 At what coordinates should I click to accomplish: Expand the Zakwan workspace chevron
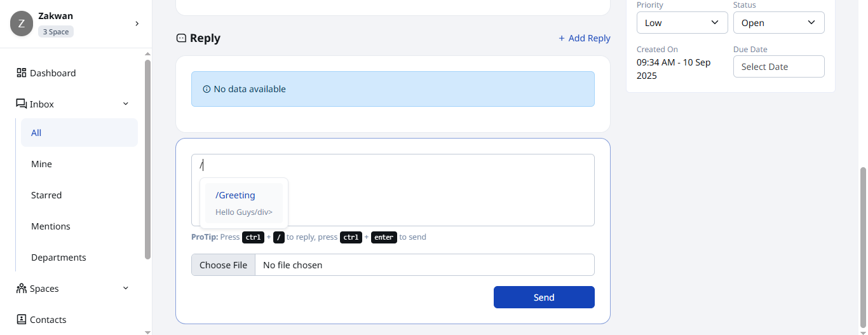pyautogui.click(x=137, y=24)
